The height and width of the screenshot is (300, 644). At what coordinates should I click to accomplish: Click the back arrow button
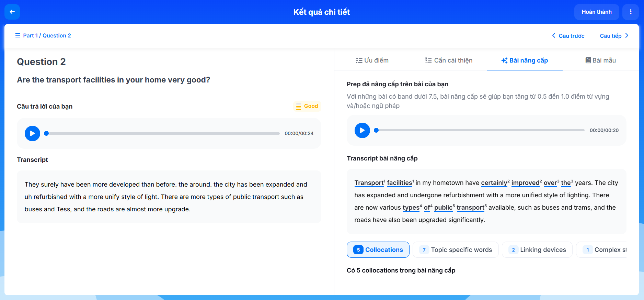coord(12,12)
